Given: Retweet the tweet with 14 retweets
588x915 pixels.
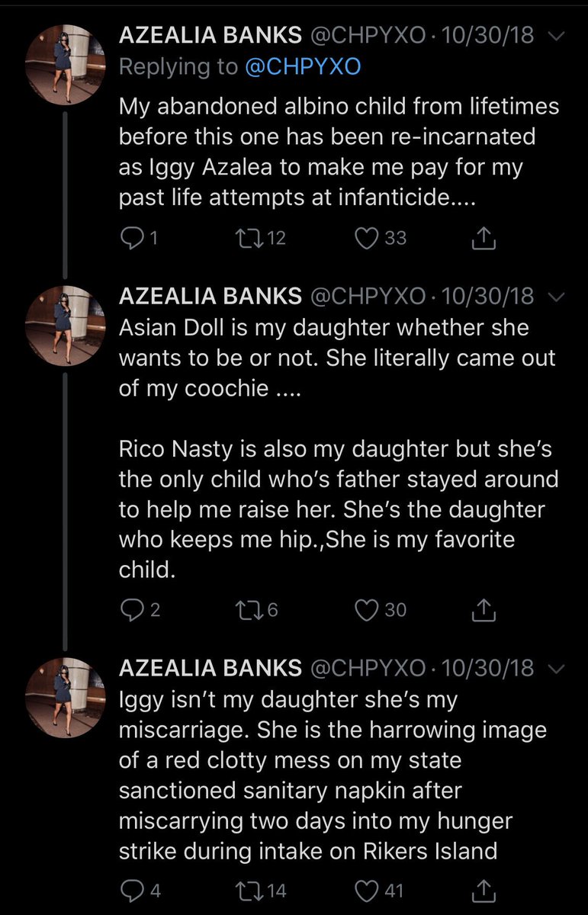Looking at the screenshot, I should click(x=251, y=890).
